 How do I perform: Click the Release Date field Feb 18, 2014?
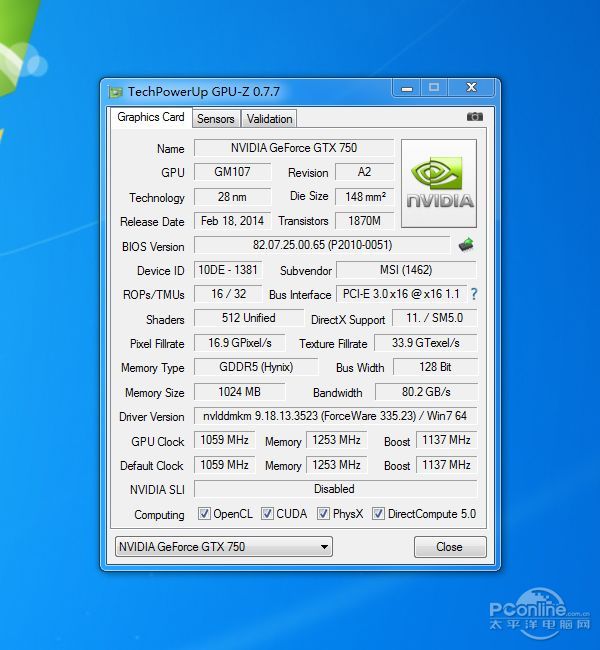(x=232, y=221)
